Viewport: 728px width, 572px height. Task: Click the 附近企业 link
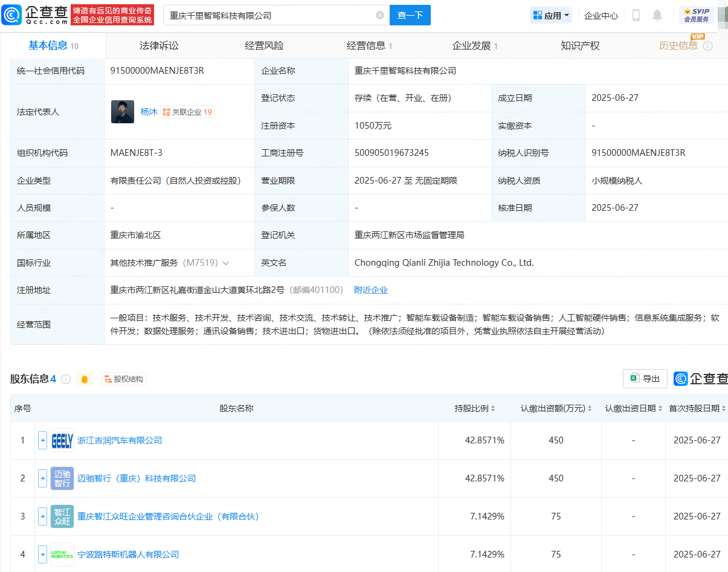click(x=371, y=290)
